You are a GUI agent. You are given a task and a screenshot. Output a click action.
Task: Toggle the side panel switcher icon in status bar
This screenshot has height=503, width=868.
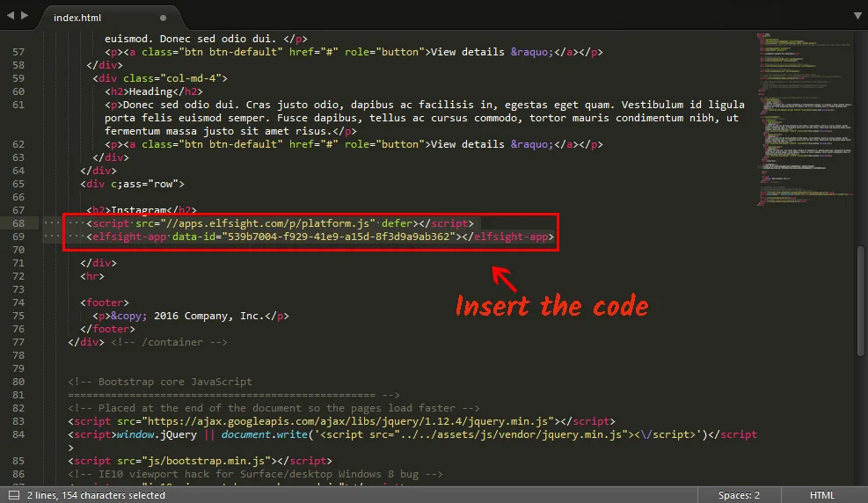(x=14, y=495)
